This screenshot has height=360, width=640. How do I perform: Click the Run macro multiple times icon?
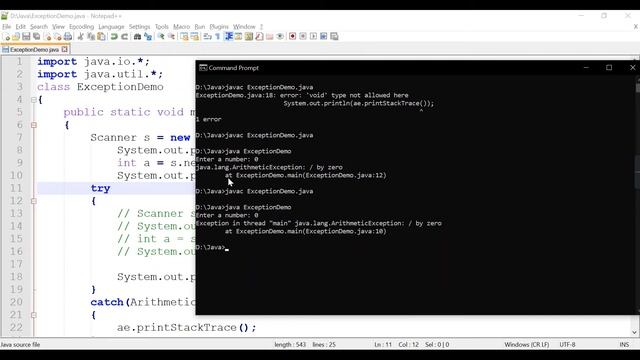pyautogui.click(x=324, y=36)
